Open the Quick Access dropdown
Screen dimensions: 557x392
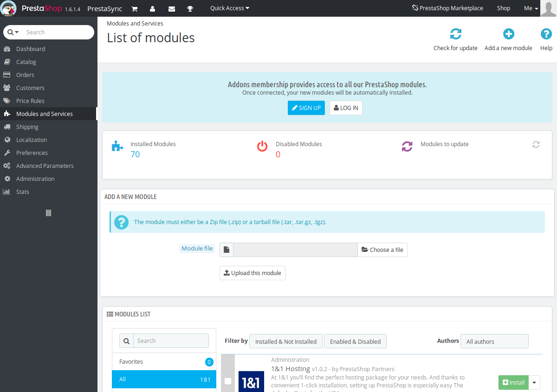(230, 8)
